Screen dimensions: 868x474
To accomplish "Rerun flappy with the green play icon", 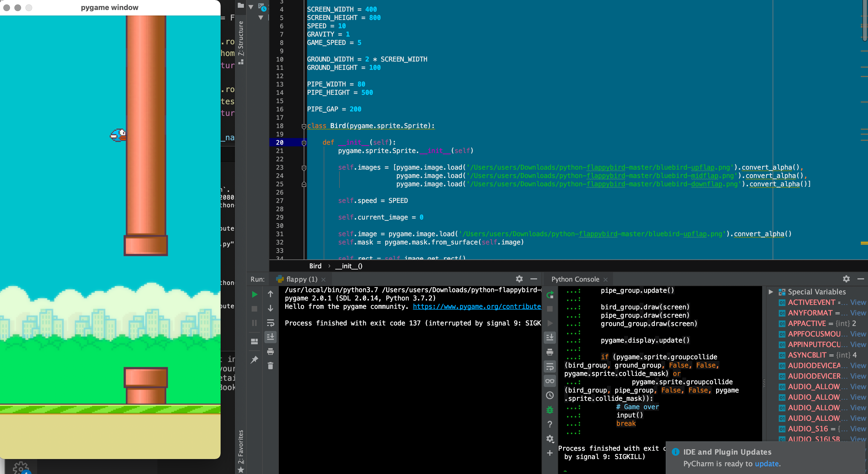I will 254,294.
